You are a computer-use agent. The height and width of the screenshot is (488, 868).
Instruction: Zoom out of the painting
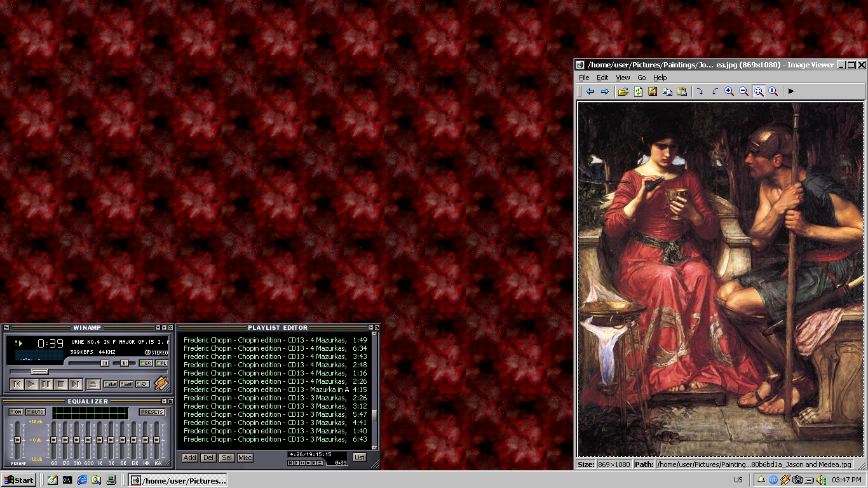pos(743,91)
